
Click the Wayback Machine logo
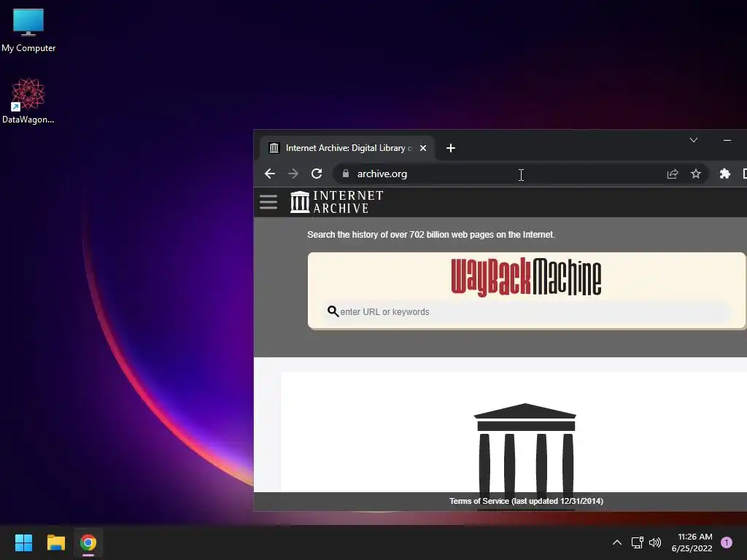pyautogui.click(x=526, y=277)
